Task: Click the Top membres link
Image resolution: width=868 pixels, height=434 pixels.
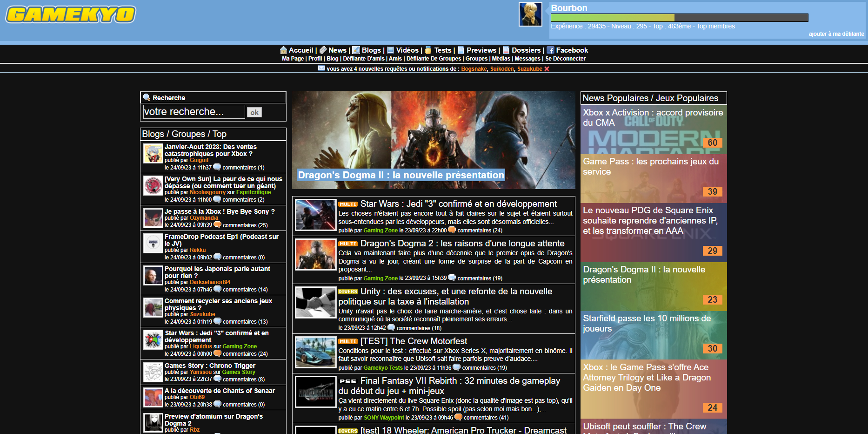Action: (715, 26)
